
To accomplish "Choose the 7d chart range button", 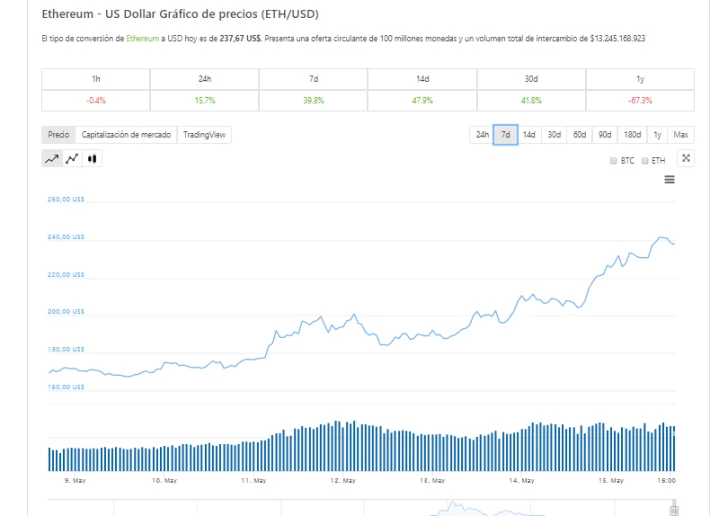I will tap(505, 135).
